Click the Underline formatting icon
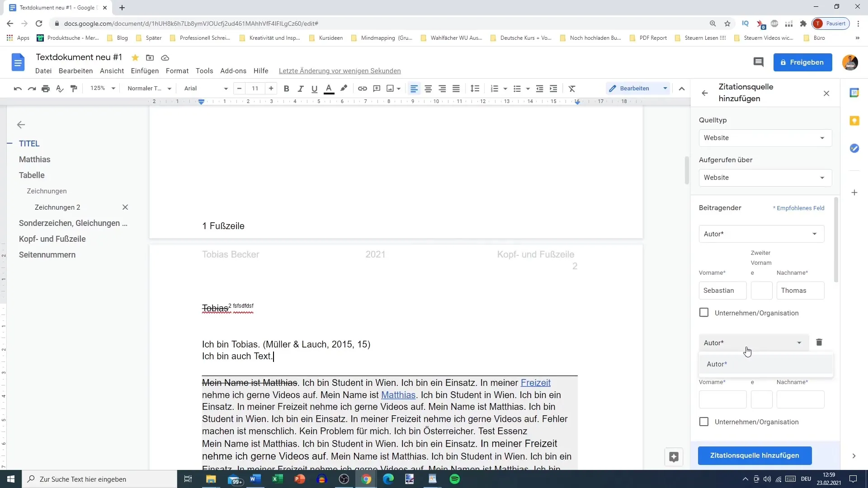 click(x=314, y=88)
